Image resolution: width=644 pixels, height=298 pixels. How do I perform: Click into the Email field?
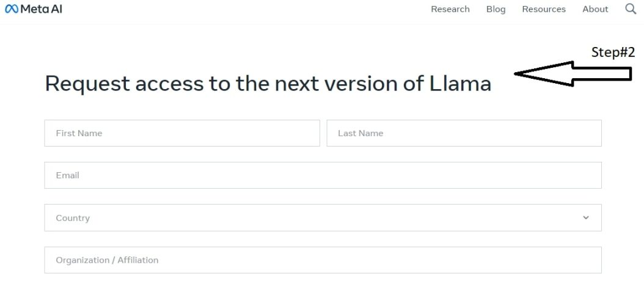(323, 175)
